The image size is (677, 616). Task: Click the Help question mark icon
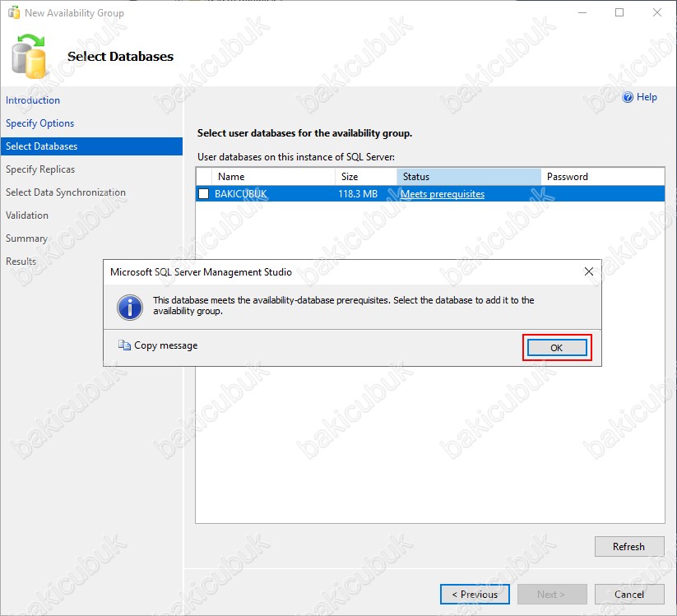click(x=628, y=97)
